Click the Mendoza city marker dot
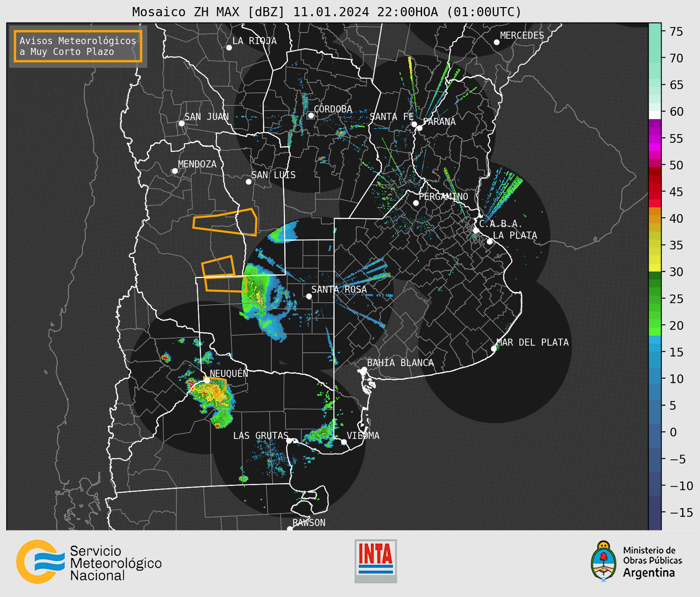This screenshot has height=597, width=700. pyautogui.click(x=175, y=171)
